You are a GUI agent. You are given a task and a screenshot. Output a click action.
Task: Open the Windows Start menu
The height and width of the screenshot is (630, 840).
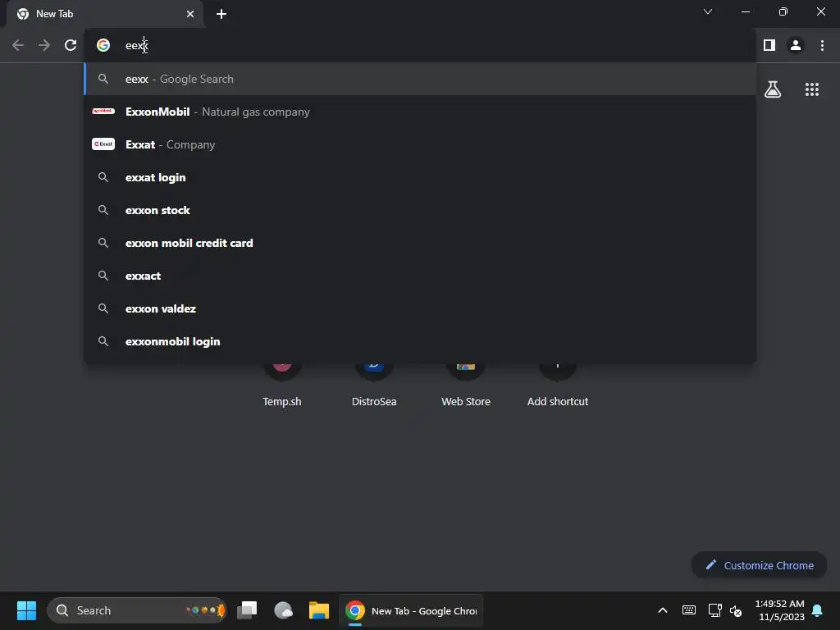point(26,610)
